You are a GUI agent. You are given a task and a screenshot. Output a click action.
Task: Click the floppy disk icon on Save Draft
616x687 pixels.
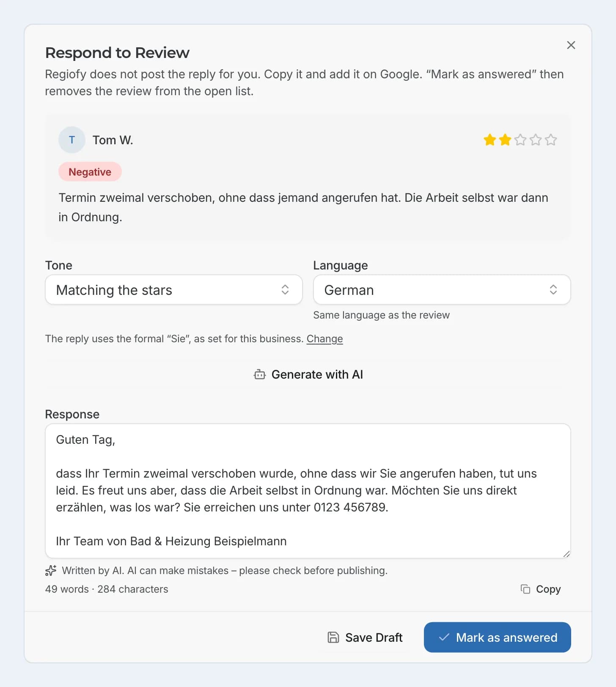[x=333, y=638]
